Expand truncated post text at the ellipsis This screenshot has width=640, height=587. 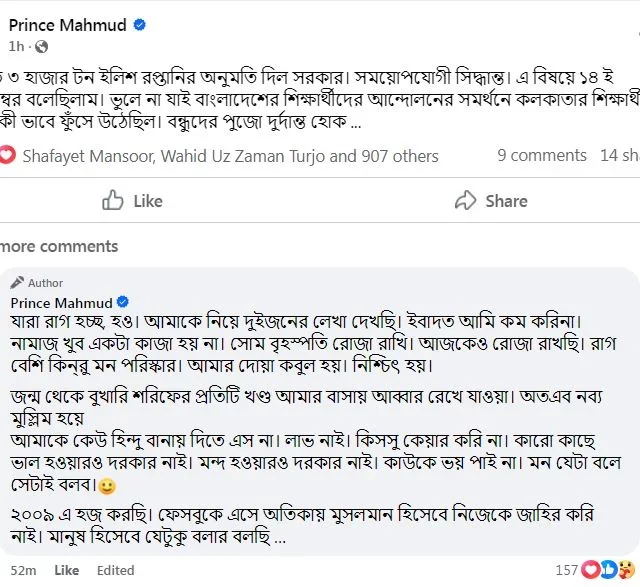[356, 122]
